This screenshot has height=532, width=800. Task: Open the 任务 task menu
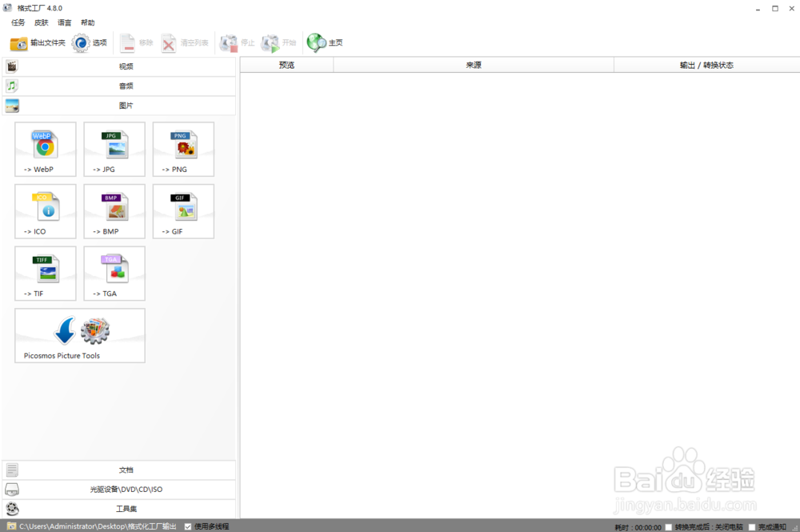pyautogui.click(x=18, y=22)
